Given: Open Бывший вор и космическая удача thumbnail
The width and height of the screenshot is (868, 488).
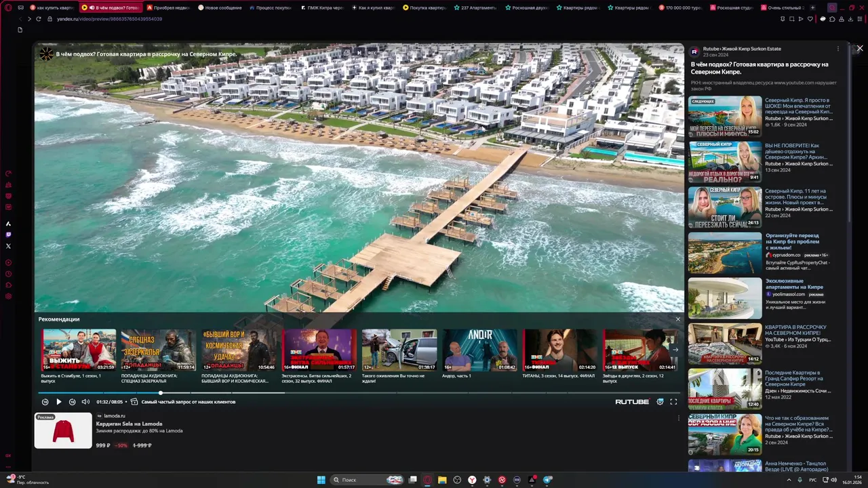Looking at the screenshot, I should [x=239, y=350].
